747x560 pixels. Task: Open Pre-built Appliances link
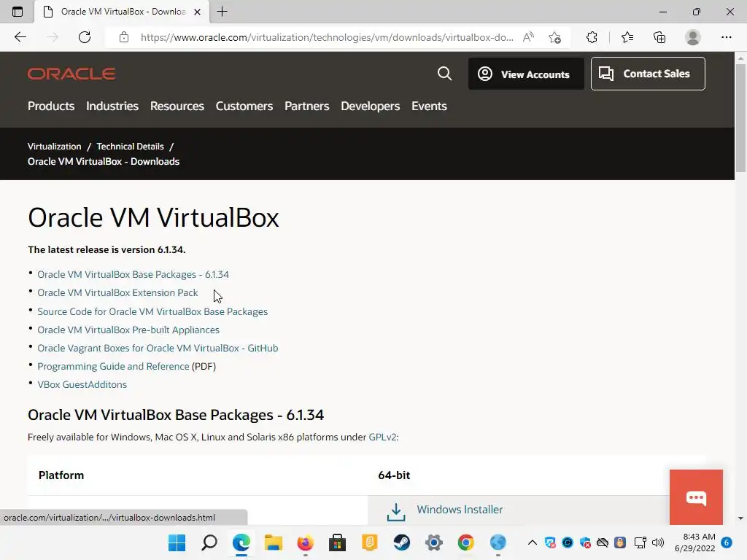point(128,330)
